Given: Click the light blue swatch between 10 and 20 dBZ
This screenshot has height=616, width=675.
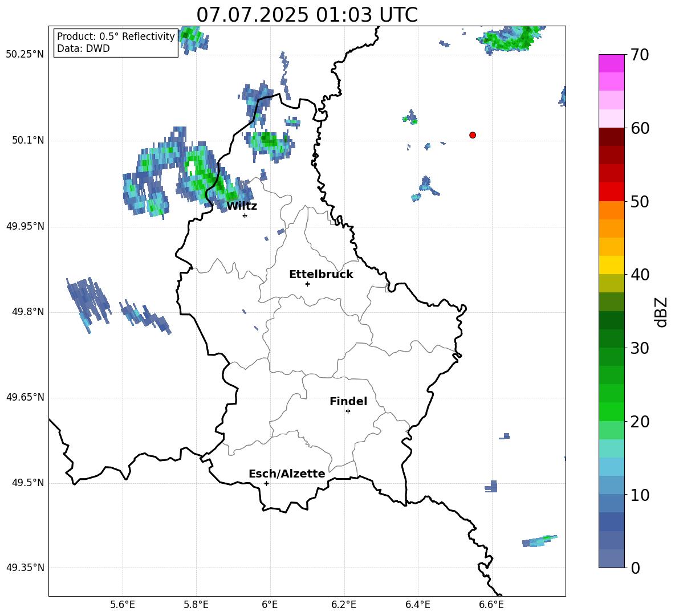Looking at the screenshot, I should pos(611,467).
